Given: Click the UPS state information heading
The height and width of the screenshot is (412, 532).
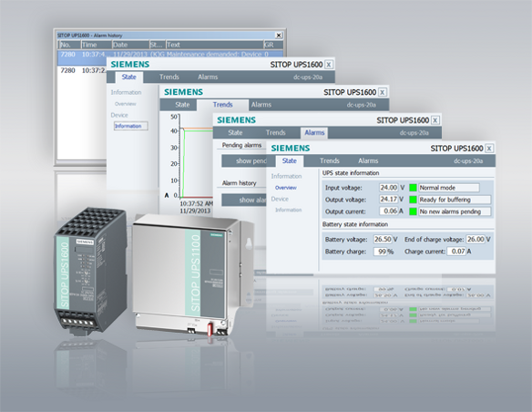Looking at the screenshot, I should 351,173.
